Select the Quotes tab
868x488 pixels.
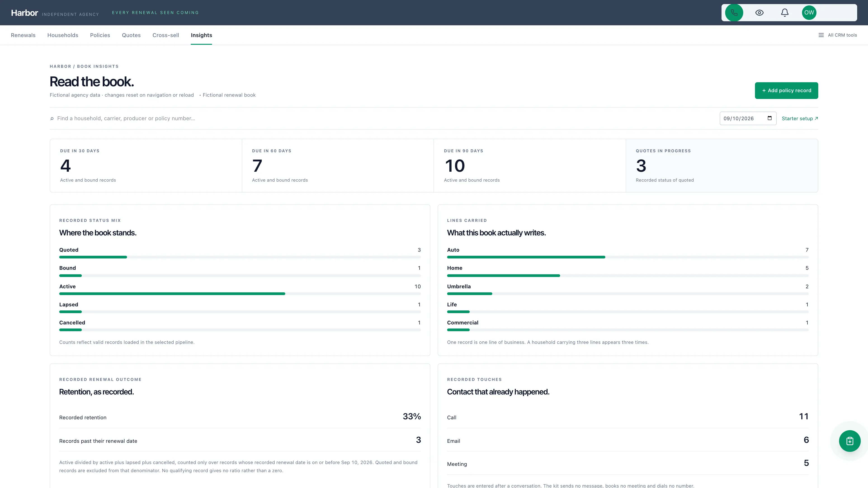(131, 35)
